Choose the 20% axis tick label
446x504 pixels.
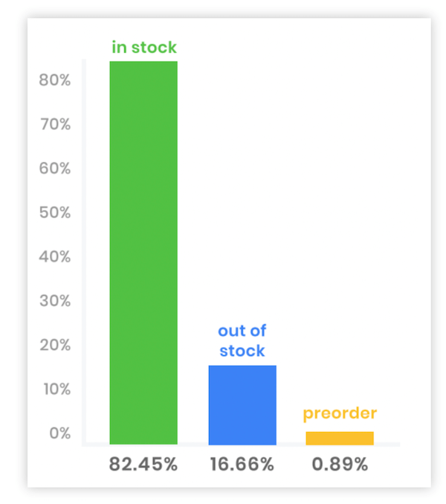click(x=55, y=345)
